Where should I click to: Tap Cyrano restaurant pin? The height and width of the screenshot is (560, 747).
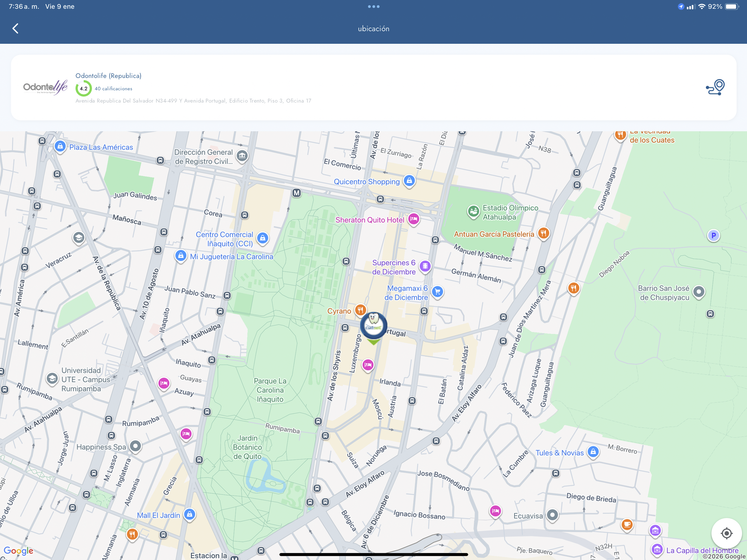coord(360,310)
